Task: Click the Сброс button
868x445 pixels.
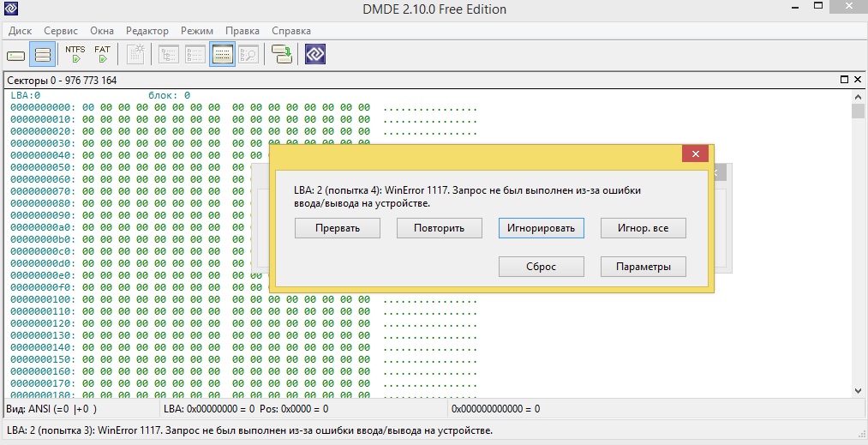Action: coord(541,267)
